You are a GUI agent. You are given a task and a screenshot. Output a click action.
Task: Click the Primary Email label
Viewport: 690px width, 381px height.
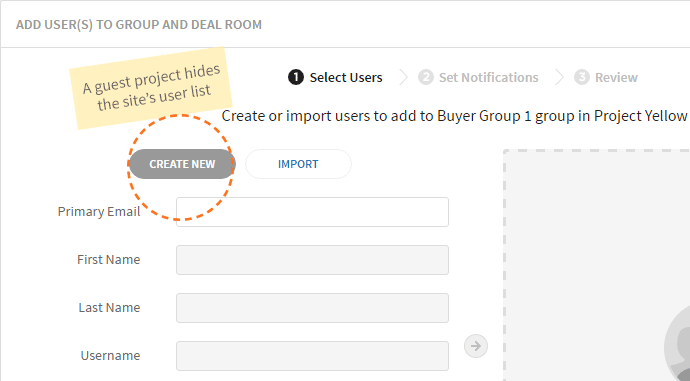(x=99, y=212)
